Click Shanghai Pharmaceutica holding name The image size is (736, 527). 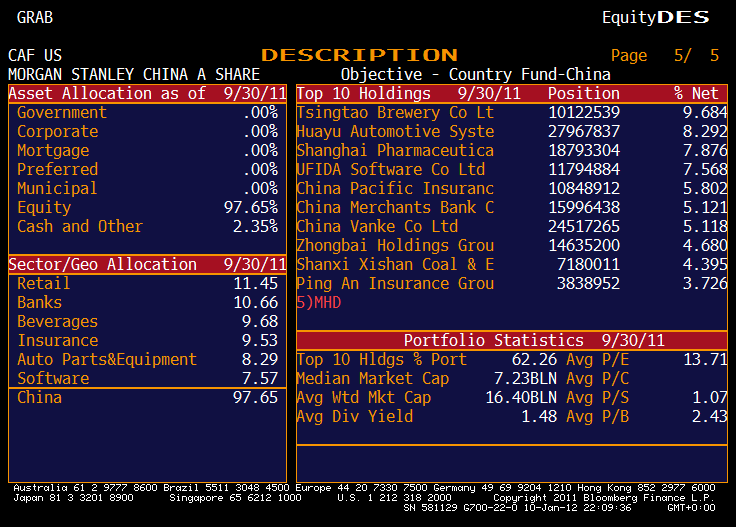[x=395, y=151]
